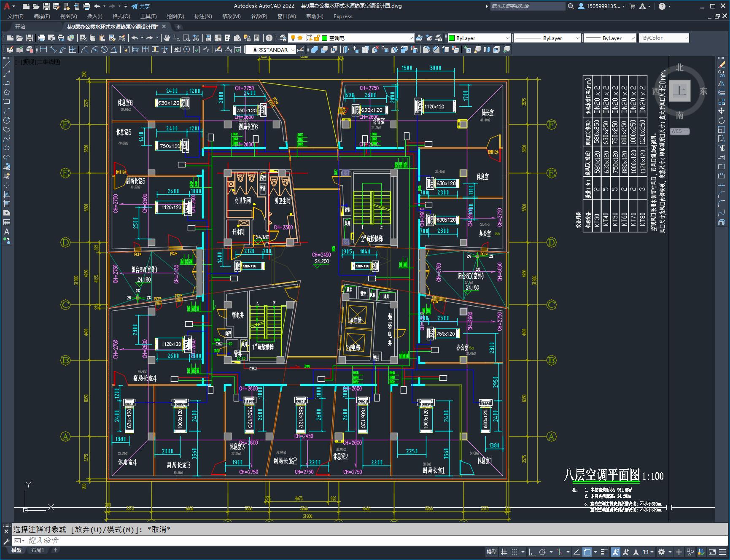This screenshot has width=730, height=560.
Task: Click the Save icon in the quick access bar
Action: tap(46, 6)
